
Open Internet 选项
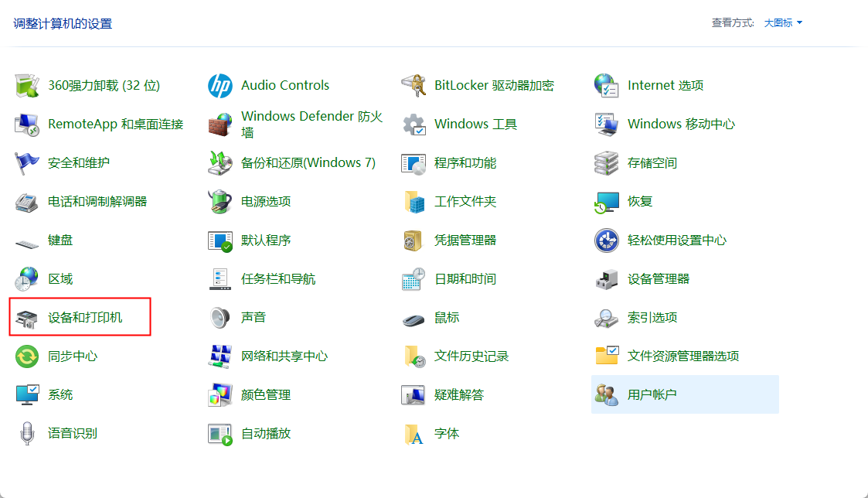(x=665, y=85)
